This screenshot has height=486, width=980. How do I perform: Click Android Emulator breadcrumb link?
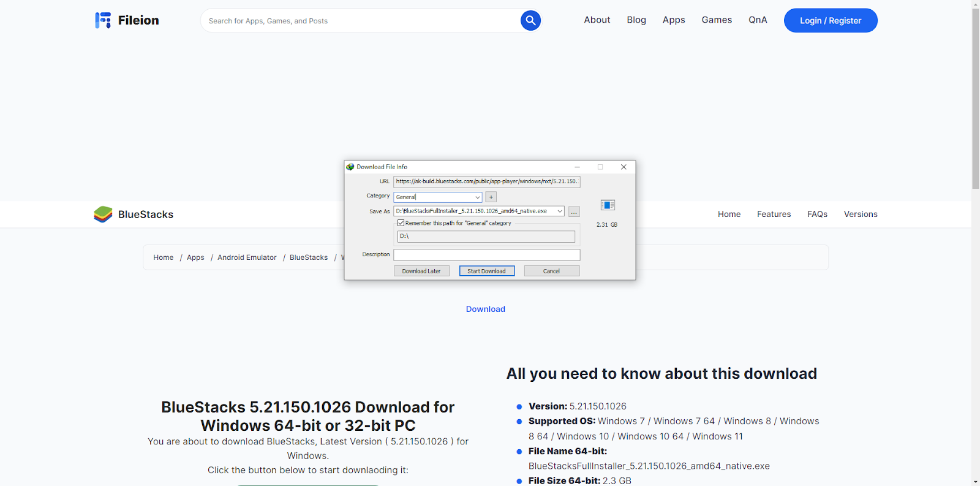click(247, 257)
